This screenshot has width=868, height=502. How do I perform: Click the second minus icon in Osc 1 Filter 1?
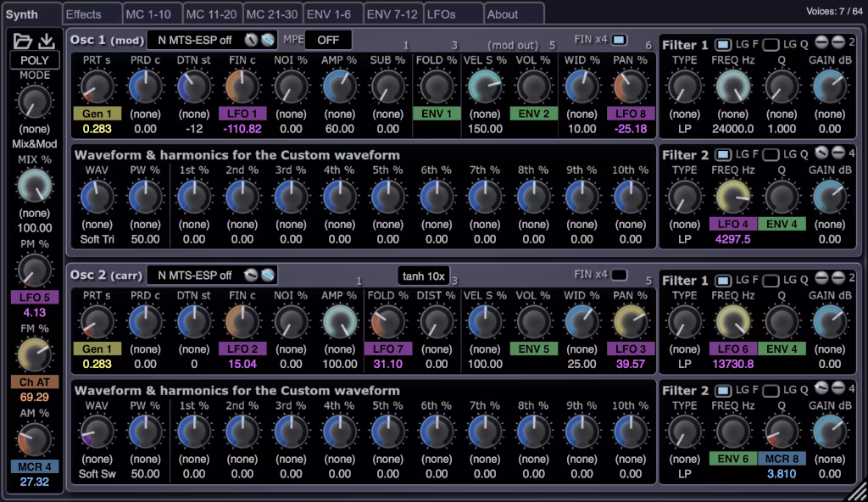click(x=837, y=42)
